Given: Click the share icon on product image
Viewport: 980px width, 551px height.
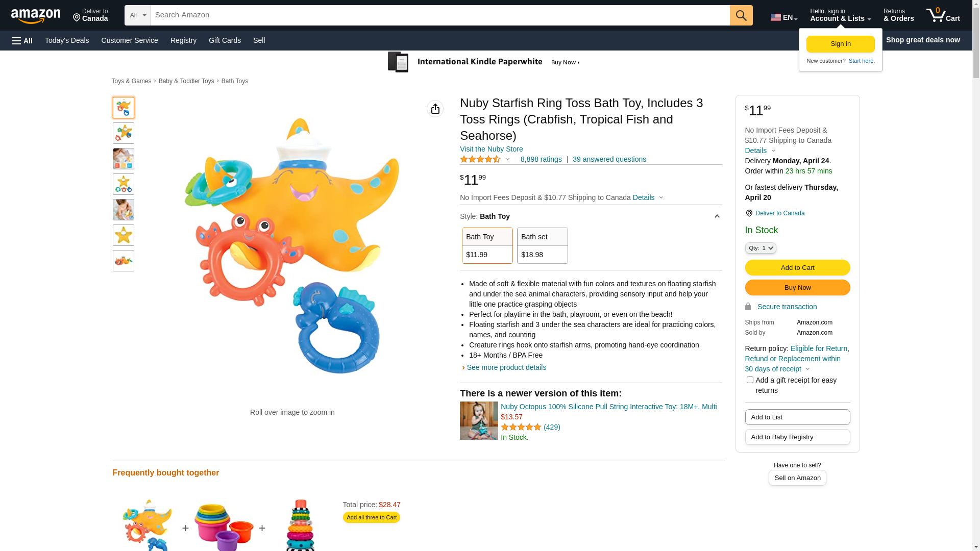Looking at the screenshot, I should [435, 109].
